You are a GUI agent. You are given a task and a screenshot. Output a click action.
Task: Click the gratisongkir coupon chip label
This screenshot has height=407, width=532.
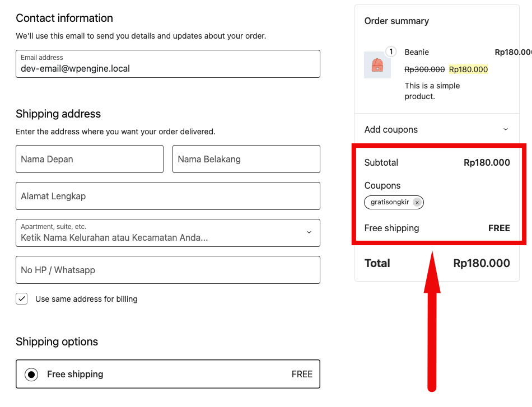coord(390,203)
